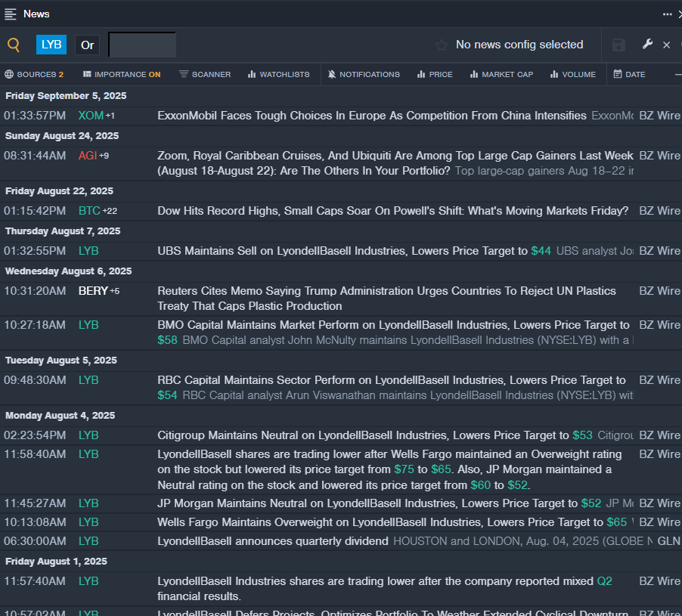Open the Market Cap filter
The height and width of the screenshot is (616, 682).
click(x=501, y=74)
